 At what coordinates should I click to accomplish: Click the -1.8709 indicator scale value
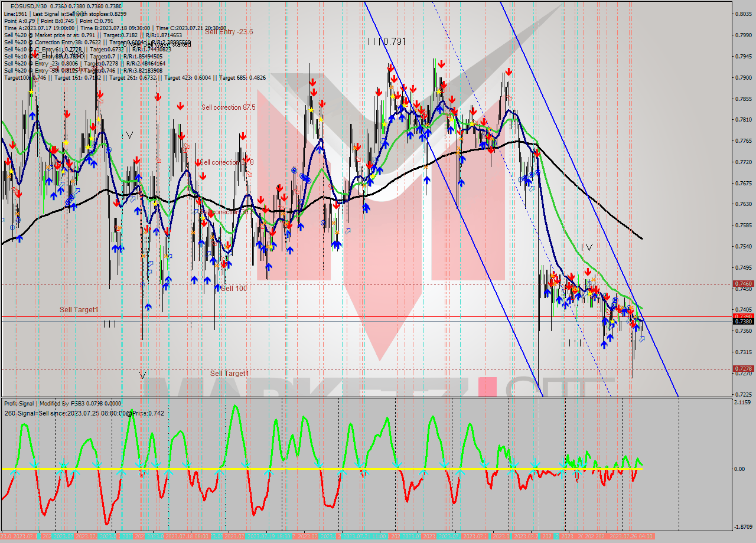743,526
